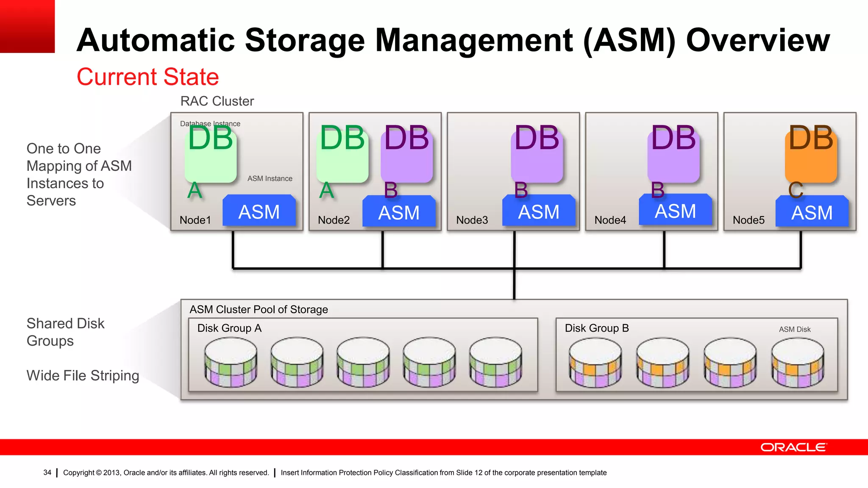The height and width of the screenshot is (488, 868).
Task: Click the 'Database Instance' label in Node1
Action: click(x=210, y=124)
